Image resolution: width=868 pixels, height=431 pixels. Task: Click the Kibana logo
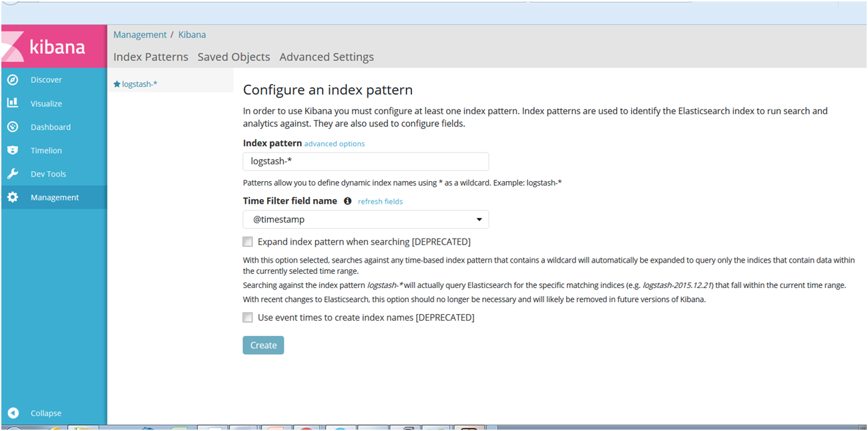click(x=54, y=47)
